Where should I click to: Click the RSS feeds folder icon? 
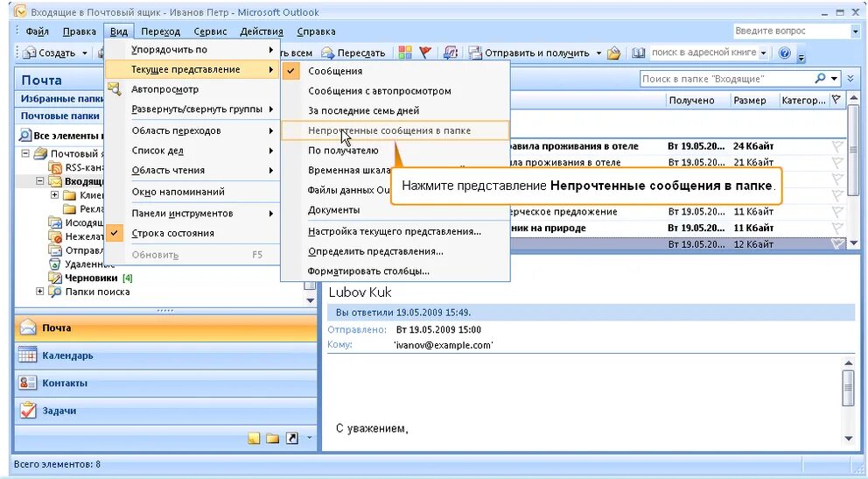[55, 167]
